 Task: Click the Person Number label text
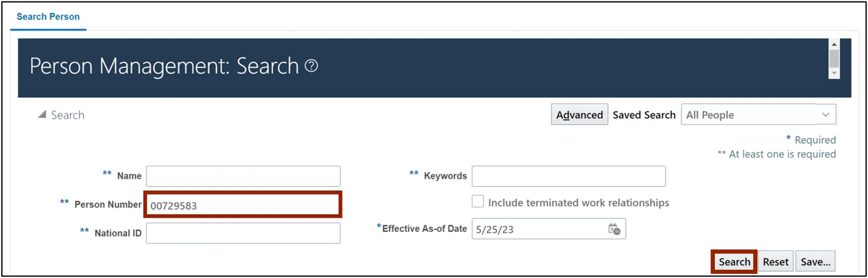click(107, 205)
